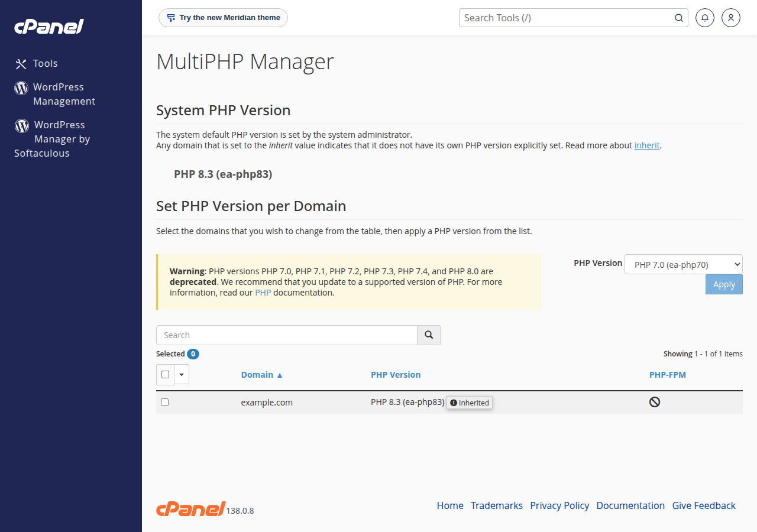This screenshot has height=532, width=757.
Task: Click the magnifier icon in Search Tools
Action: click(x=679, y=18)
